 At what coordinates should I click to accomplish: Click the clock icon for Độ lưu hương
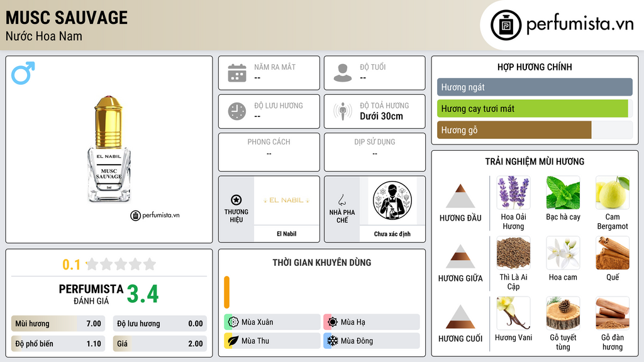(x=237, y=111)
